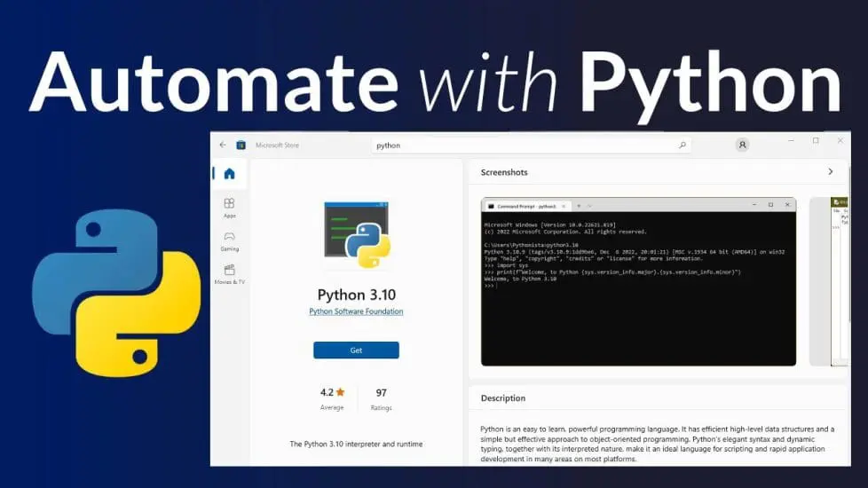Open the second partially visible screenshot

coord(829,281)
